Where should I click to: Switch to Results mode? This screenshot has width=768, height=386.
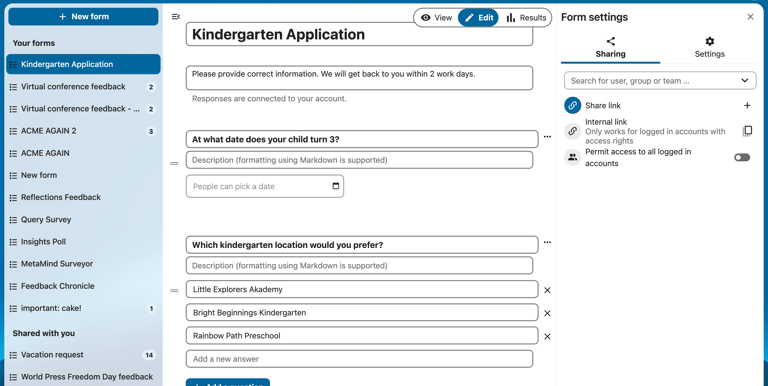click(x=526, y=18)
